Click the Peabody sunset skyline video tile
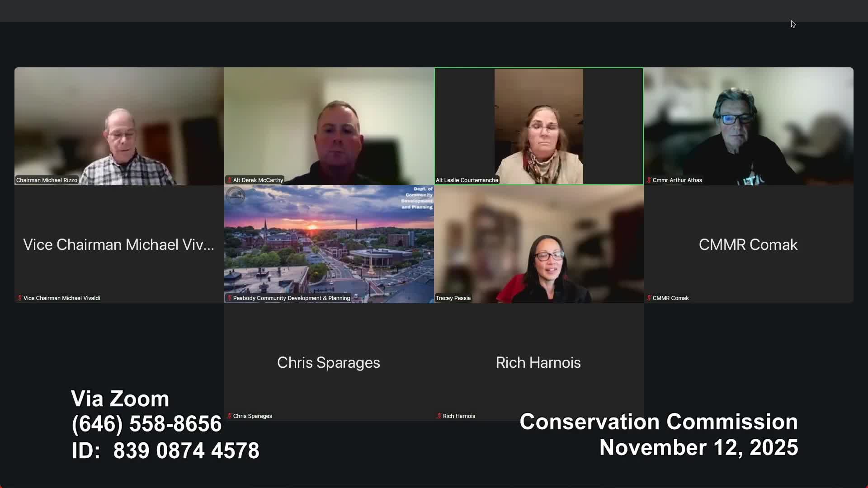The image size is (868, 488). point(329,244)
